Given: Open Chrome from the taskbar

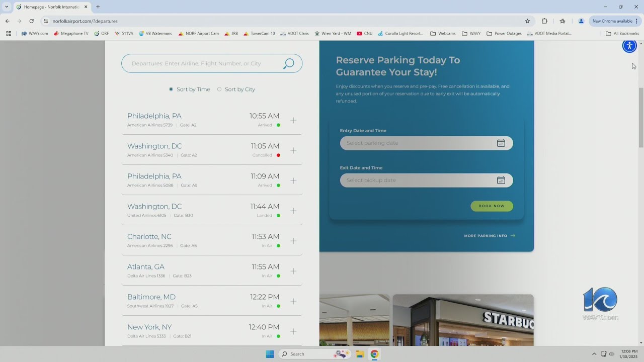Looking at the screenshot, I should coord(374,354).
